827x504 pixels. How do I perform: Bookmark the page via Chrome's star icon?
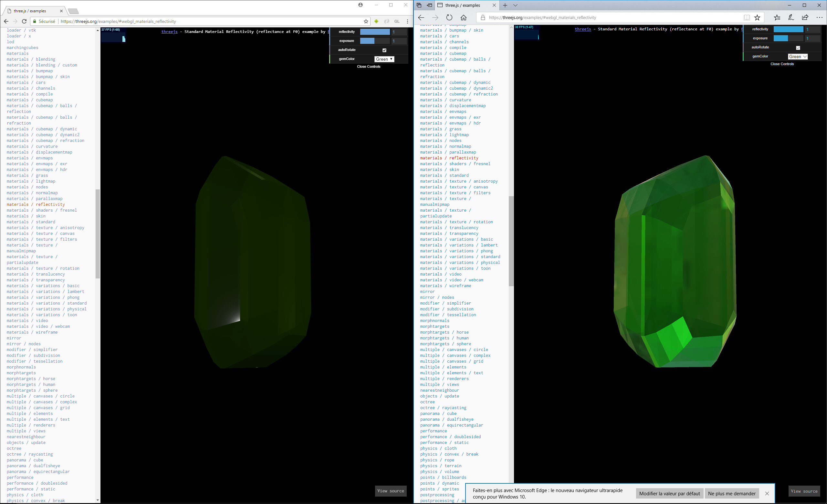tap(365, 21)
